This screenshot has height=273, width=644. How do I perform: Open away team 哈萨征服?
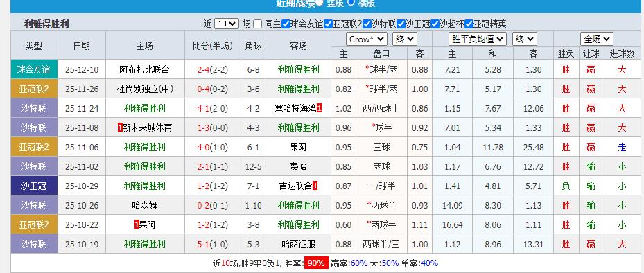298,245
